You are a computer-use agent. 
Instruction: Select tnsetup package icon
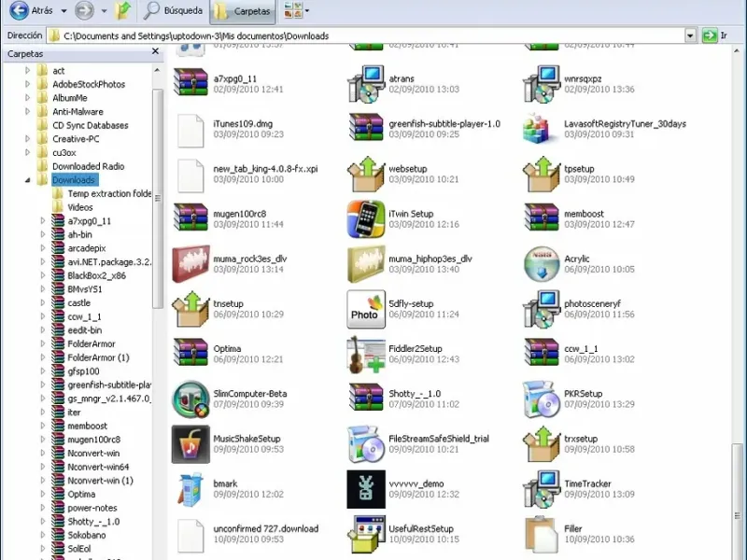tap(190, 309)
